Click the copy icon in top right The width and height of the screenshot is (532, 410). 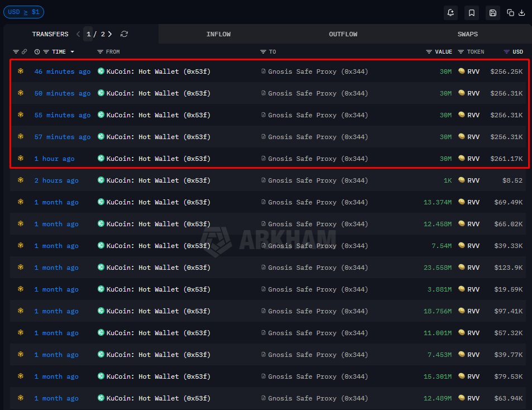click(510, 13)
